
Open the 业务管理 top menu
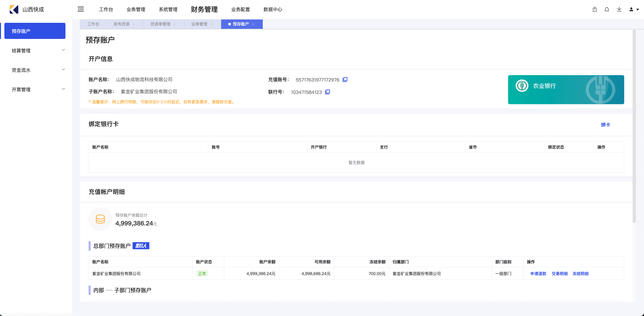pyautogui.click(x=136, y=9)
